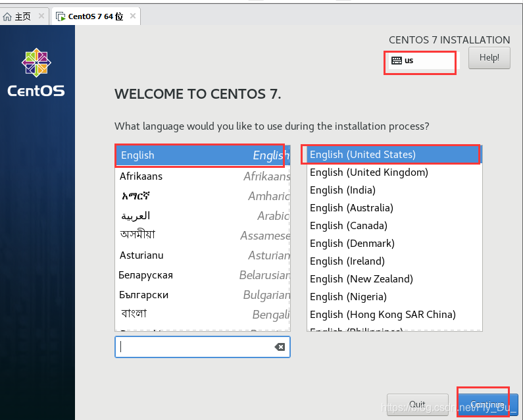Click the us keyboard layout indicator
Image resolution: width=523 pixels, height=420 pixels.
click(424, 61)
